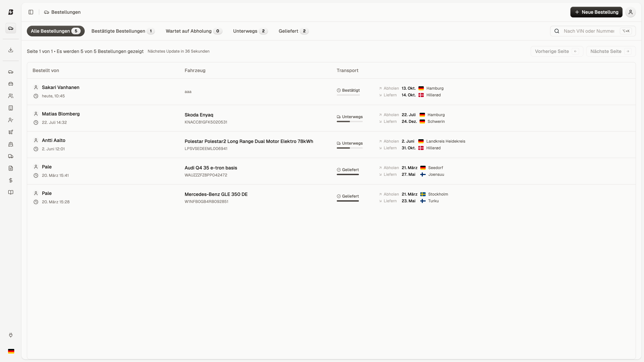Open the user profile menu top right
644x362 pixels.
click(x=631, y=12)
